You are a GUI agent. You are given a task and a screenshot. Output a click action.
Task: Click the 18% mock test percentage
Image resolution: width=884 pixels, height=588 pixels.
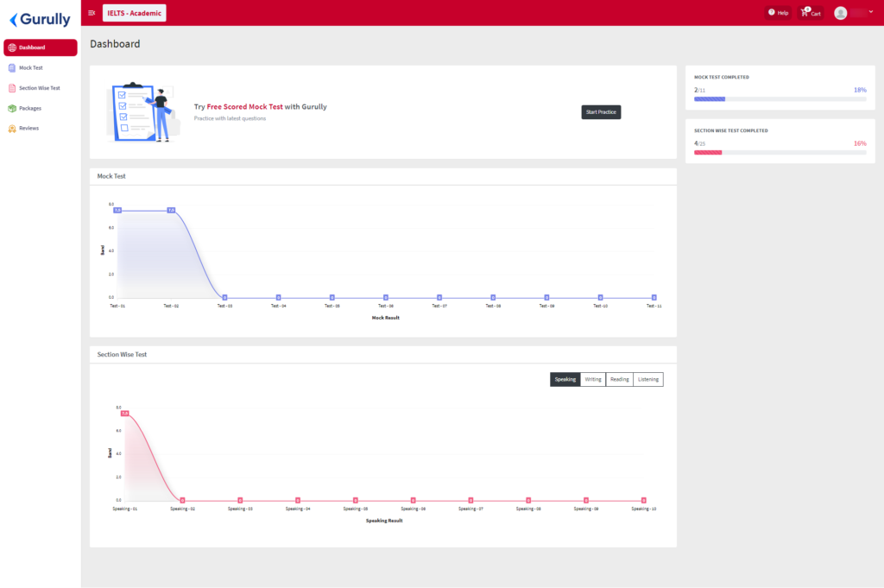860,90
